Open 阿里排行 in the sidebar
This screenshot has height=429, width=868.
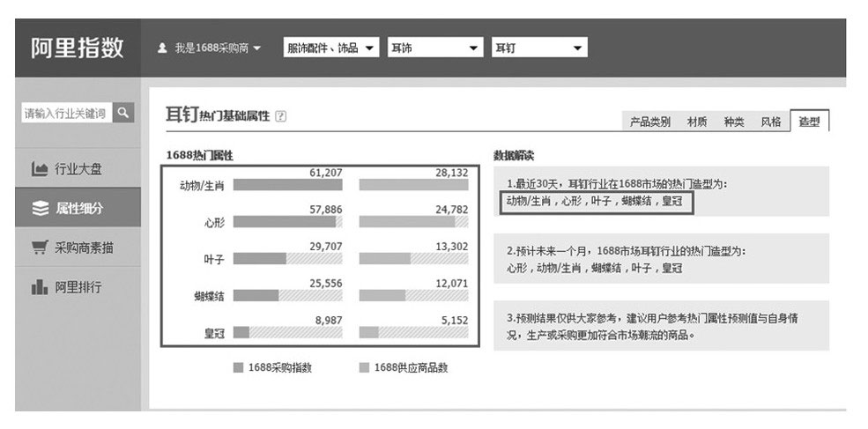pyautogui.click(x=78, y=287)
